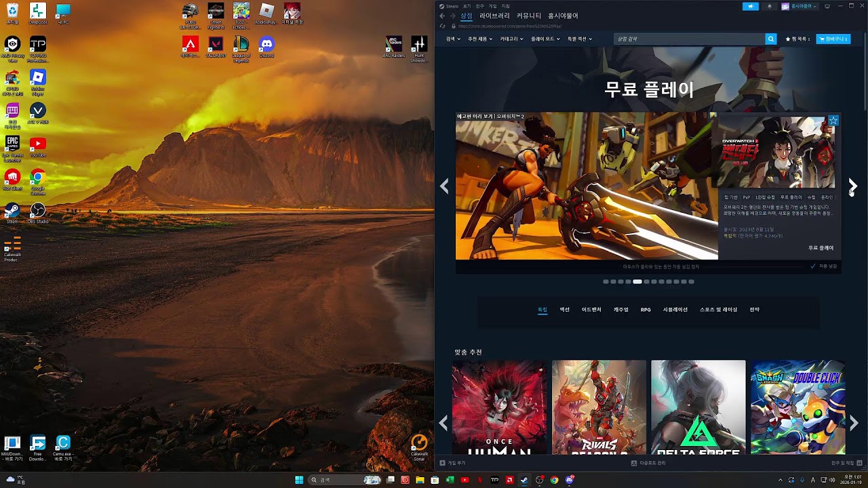Open the RobloxPlayer desktop shortcut
The width and height of the screenshot is (868, 488).
[267, 14]
